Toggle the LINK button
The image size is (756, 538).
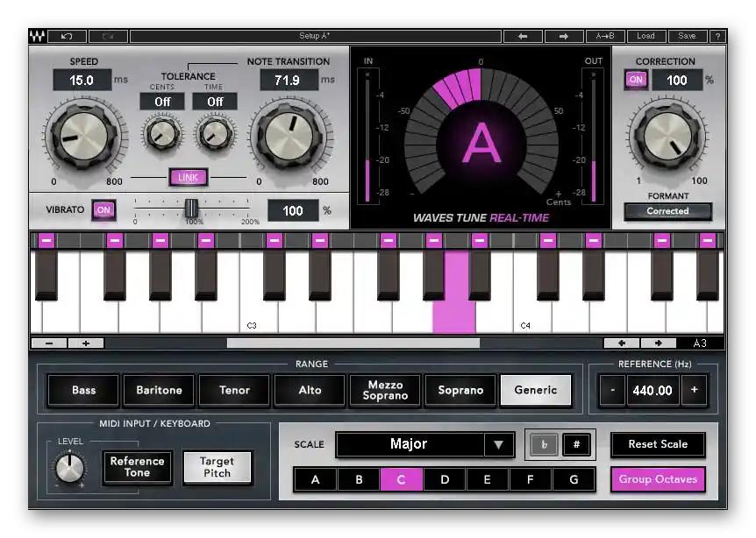188,177
